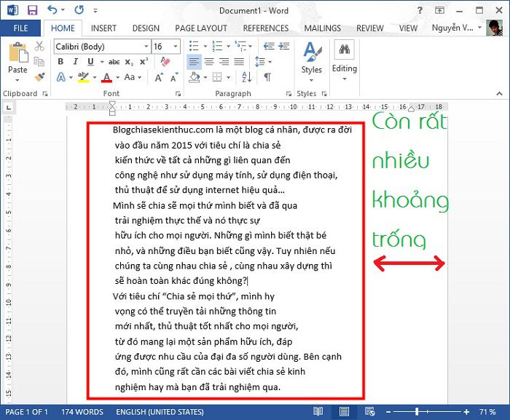This screenshot has width=510, height=420.
Task: Switch to the PAGE LAYOUT tab
Action: tap(201, 28)
